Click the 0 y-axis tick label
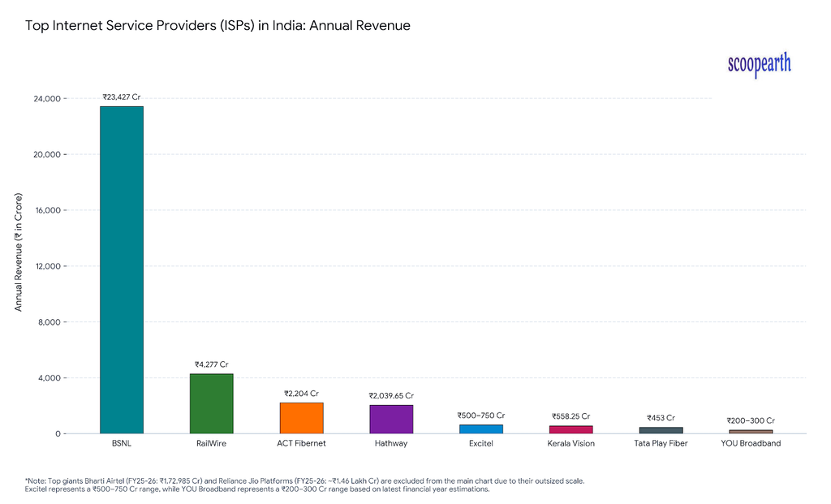 tap(58, 434)
